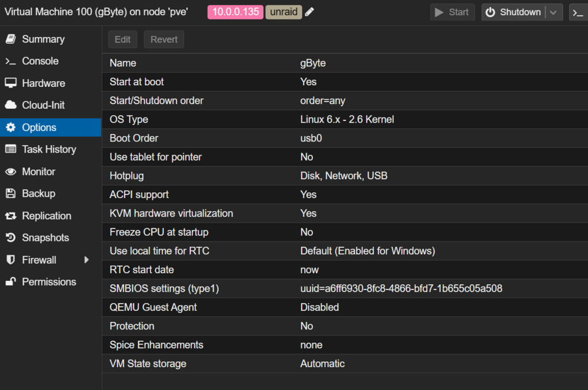The height and width of the screenshot is (390, 588).
Task: Click the 'Disk, Network, USB' value
Action: (344, 176)
